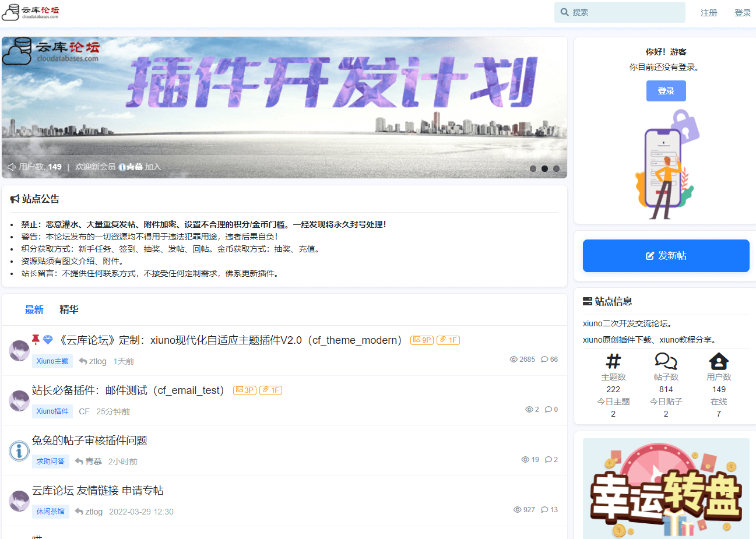This screenshot has height=539, width=756.
Task: Click comment icon showing 13 replies
Action: [544, 510]
